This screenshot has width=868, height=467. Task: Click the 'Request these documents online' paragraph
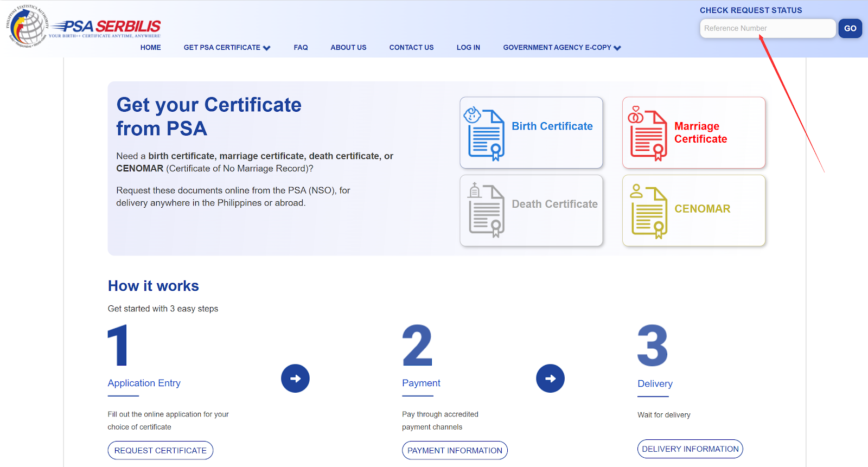tap(233, 196)
